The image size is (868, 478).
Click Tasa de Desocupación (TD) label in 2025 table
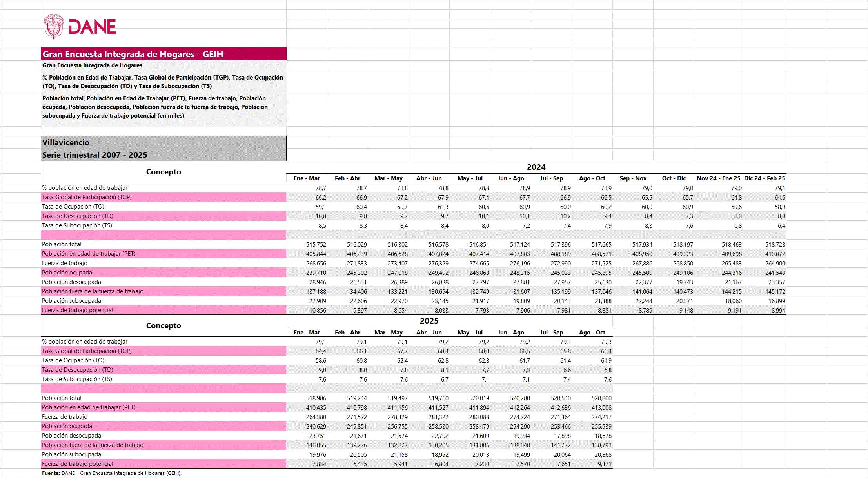78,370
